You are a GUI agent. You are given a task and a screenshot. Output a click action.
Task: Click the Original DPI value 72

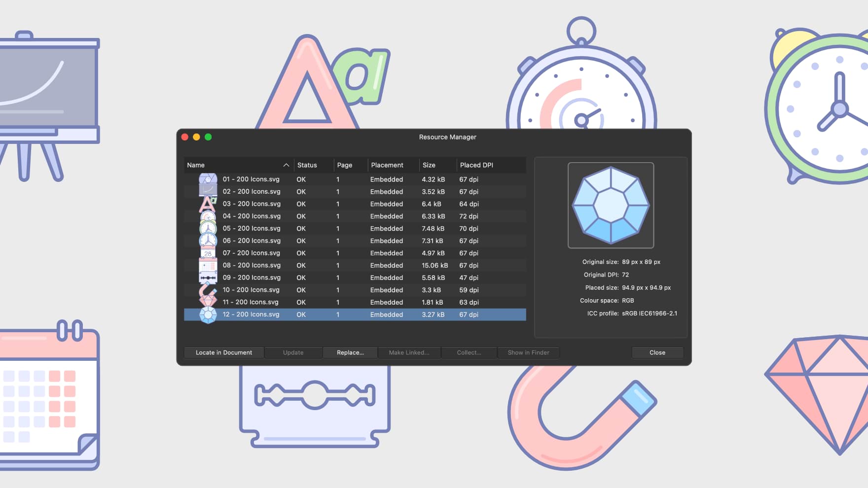[x=625, y=275]
